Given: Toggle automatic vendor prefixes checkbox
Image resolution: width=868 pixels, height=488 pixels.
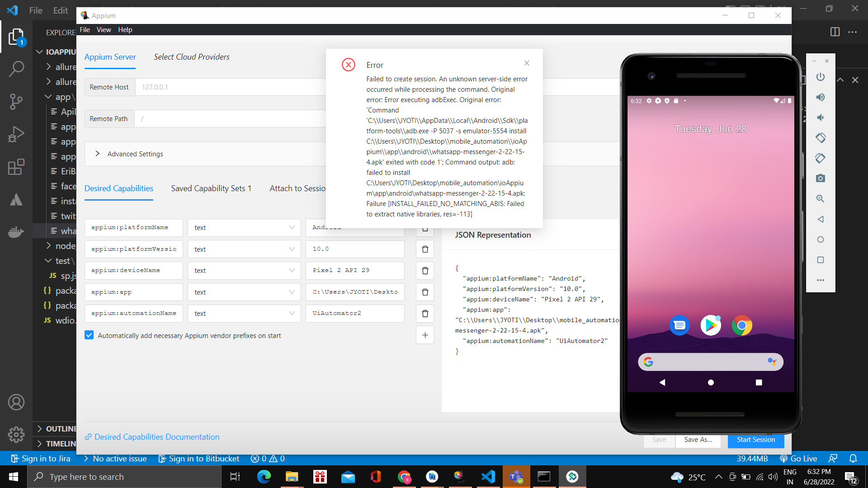Looking at the screenshot, I should (89, 335).
